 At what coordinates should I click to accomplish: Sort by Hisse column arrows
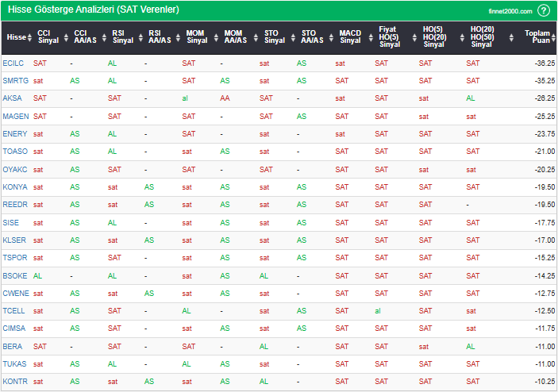29,37
